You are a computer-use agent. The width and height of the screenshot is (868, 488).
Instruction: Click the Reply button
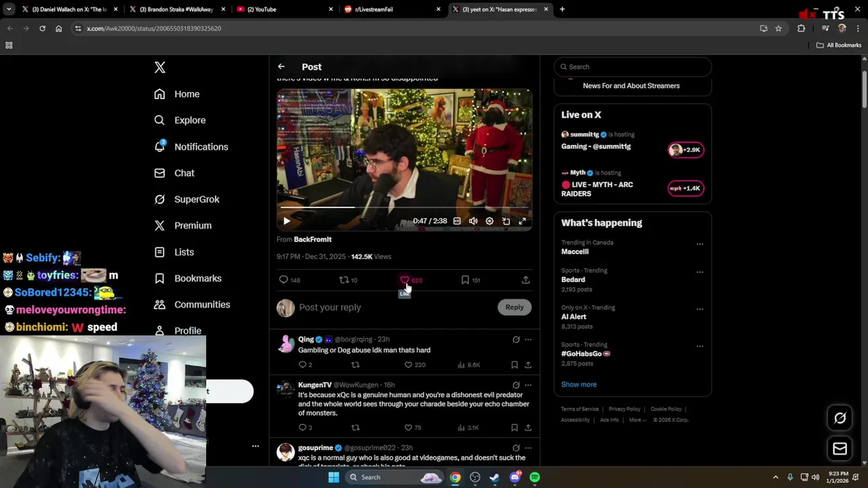(x=515, y=307)
